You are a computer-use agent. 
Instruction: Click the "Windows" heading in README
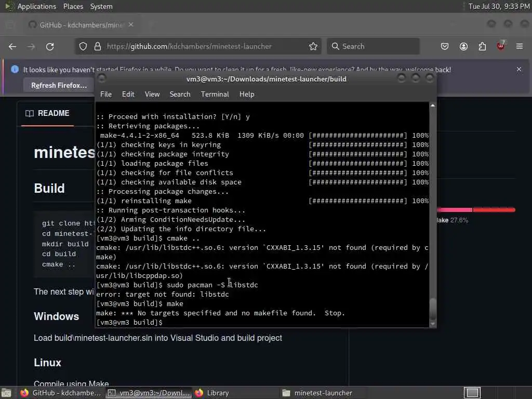coord(56,316)
